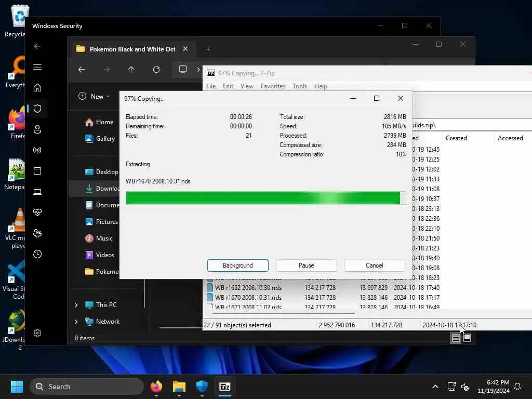Sort 7-Zip list by Created column
This screenshot has width=532, height=399.
(x=456, y=138)
